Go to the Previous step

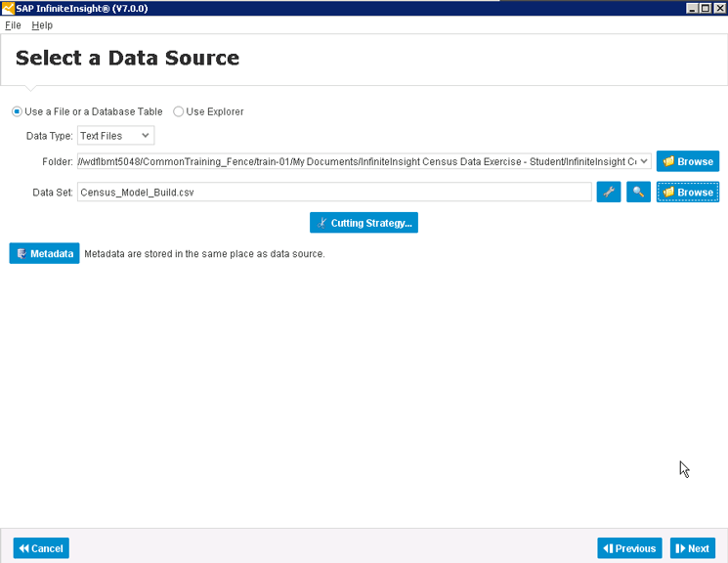pos(629,548)
